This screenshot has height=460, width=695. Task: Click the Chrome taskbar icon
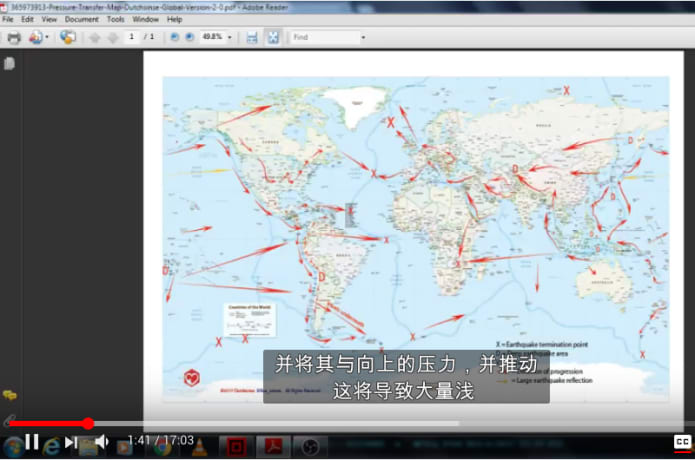(x=162, y=448)
